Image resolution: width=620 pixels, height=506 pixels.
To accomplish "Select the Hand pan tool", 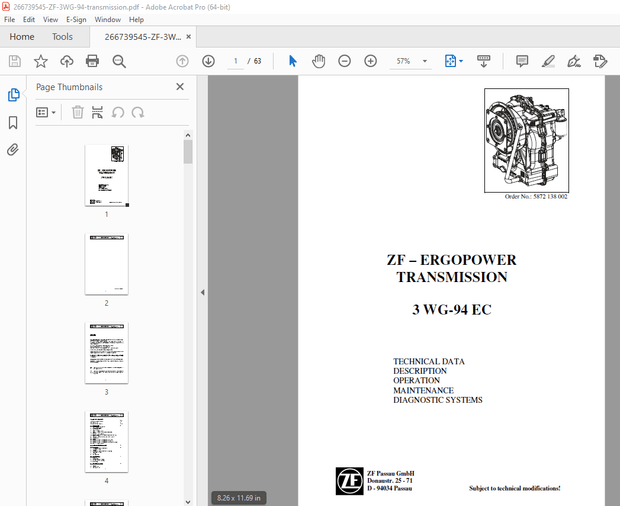I will [x=318, y=61].
